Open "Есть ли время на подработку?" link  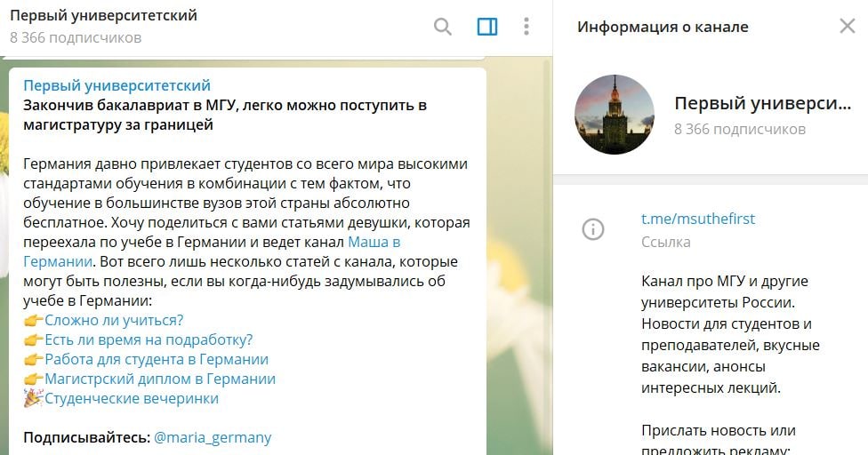click(x=149, y=339)
